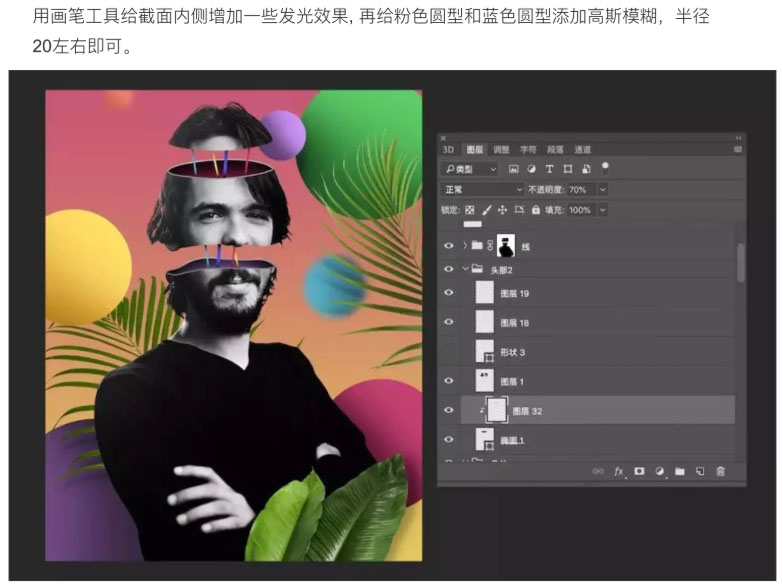Click the layer name 图层 19

(515, 294)
